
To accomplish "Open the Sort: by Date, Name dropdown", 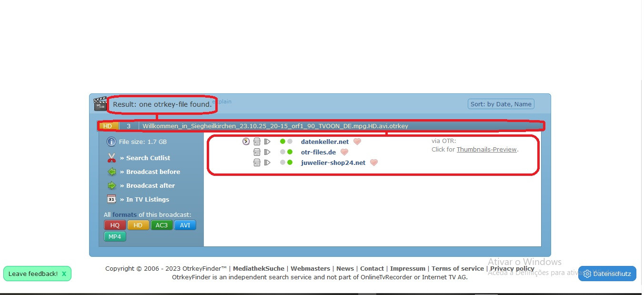I will click(501, 104).
